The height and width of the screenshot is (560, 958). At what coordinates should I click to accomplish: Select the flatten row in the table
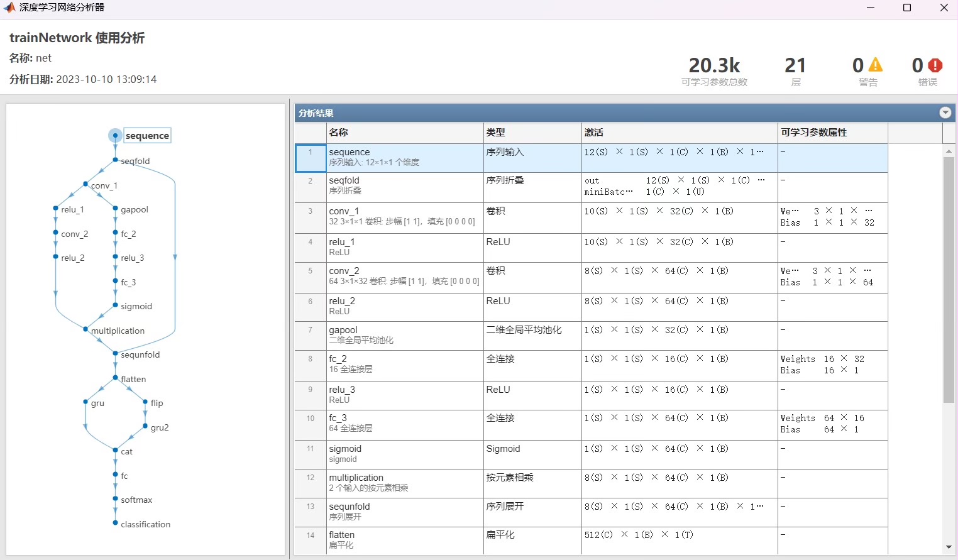pos(591,541)
